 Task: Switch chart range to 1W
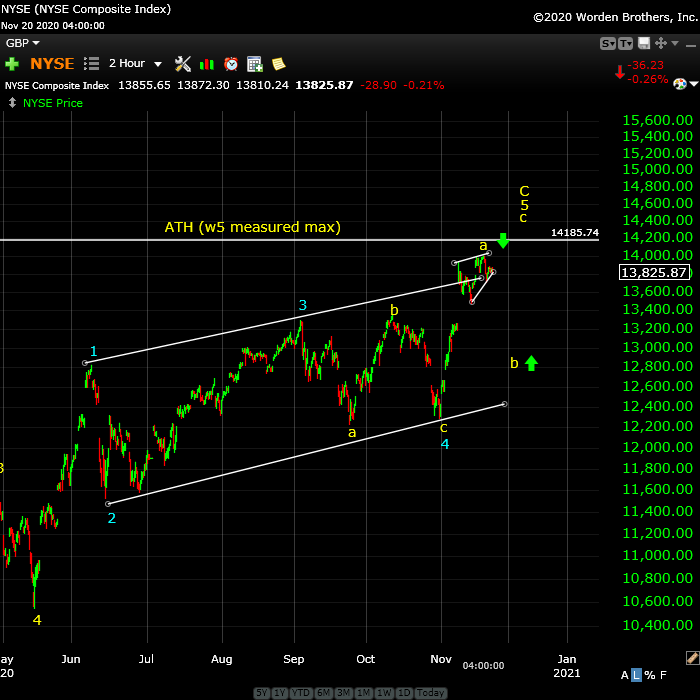click(384, 693)
